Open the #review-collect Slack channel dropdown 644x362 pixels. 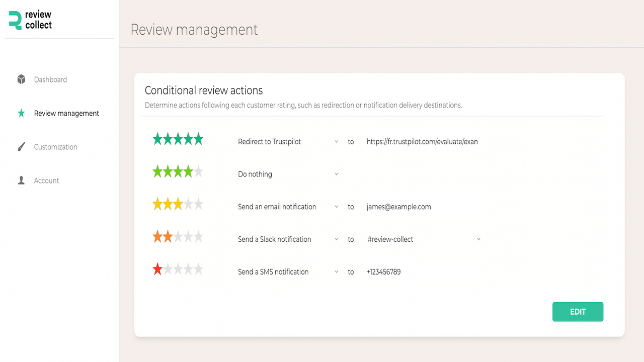coord(478,239)
